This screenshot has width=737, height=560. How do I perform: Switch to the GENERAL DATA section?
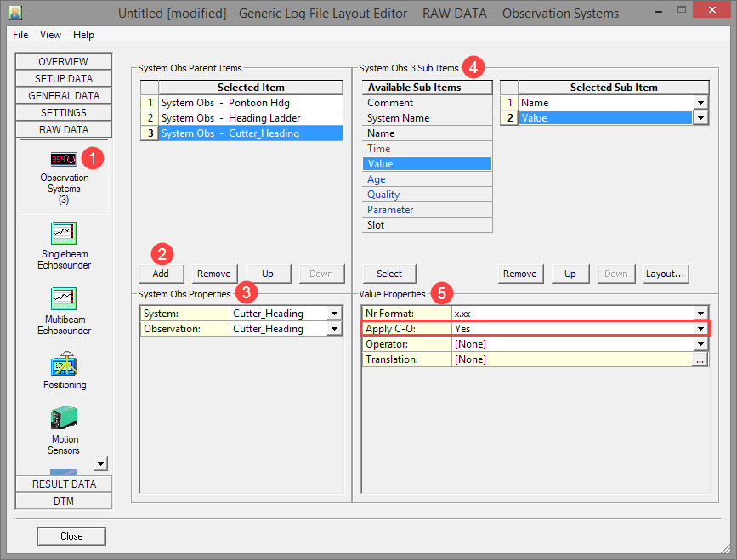point(64,95)
